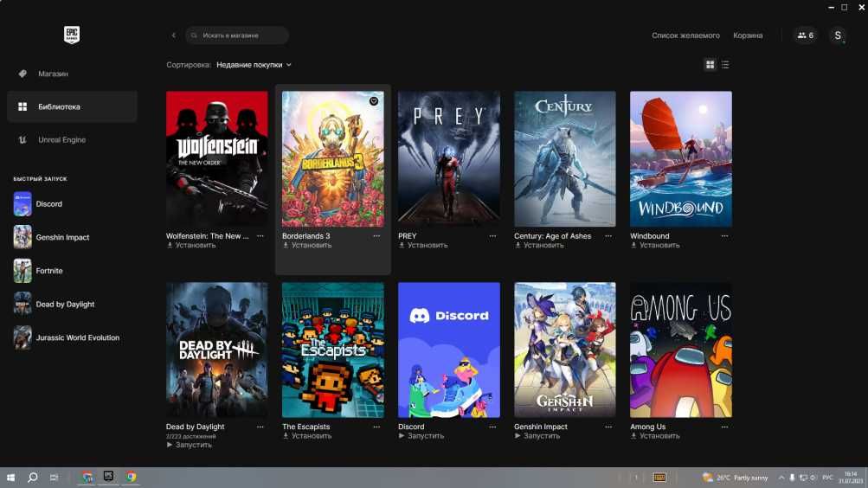
Task: Click Установить under Among Us
Action: pyautogui.click(x=655, y=436)
